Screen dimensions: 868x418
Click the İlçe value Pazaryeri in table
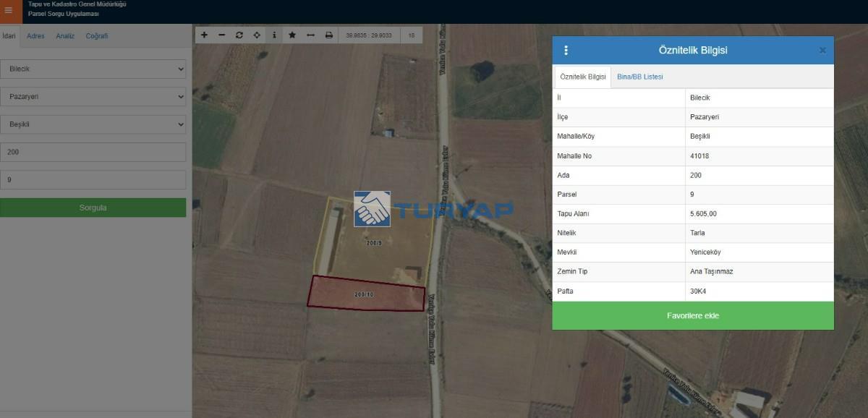pyautogui.click(x=705, y=117)
